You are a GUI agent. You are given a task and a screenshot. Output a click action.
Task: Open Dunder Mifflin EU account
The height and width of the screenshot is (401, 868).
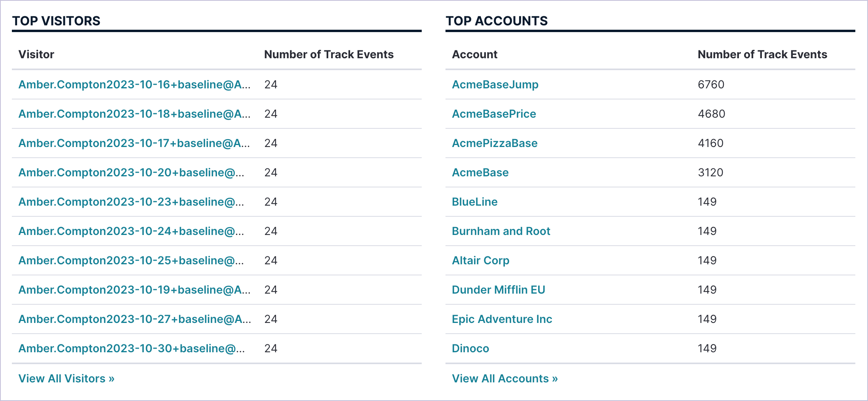pos(498,290)
